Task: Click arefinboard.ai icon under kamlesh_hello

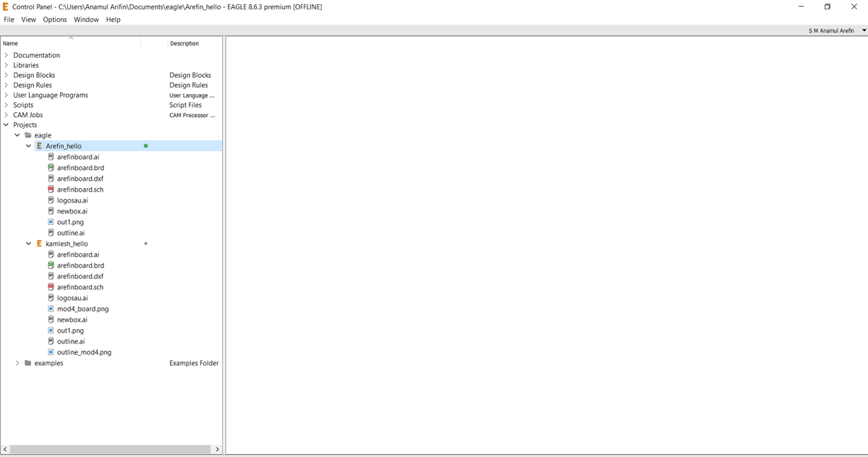Action: pos(51,255)
